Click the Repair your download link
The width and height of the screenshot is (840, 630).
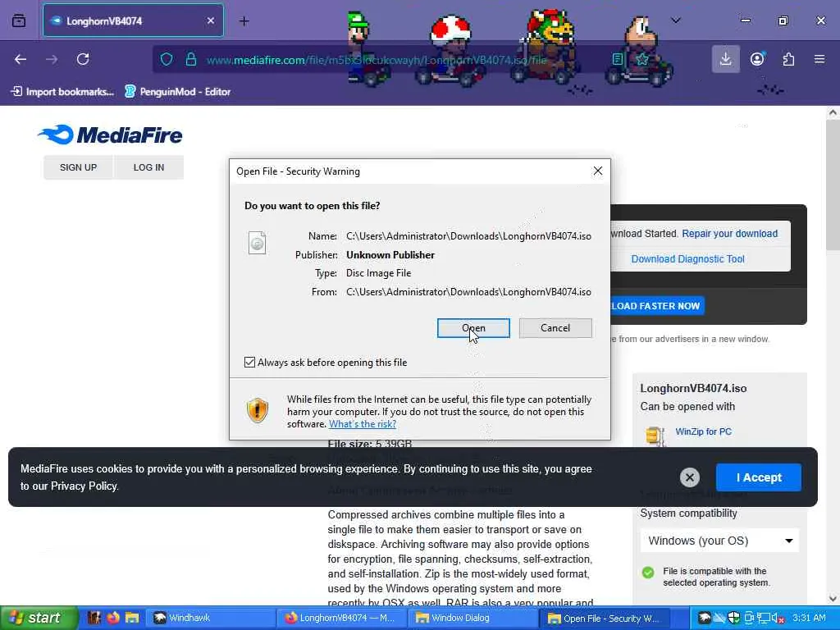point(729,234)
